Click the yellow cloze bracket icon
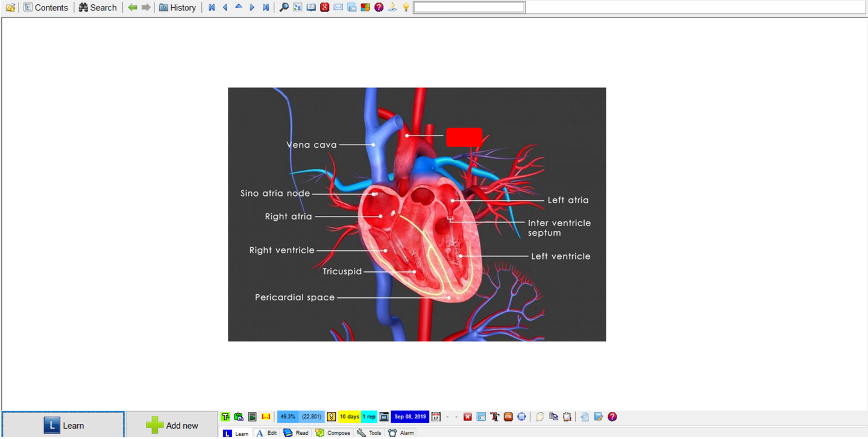868x439 pixels. (266, 417)
